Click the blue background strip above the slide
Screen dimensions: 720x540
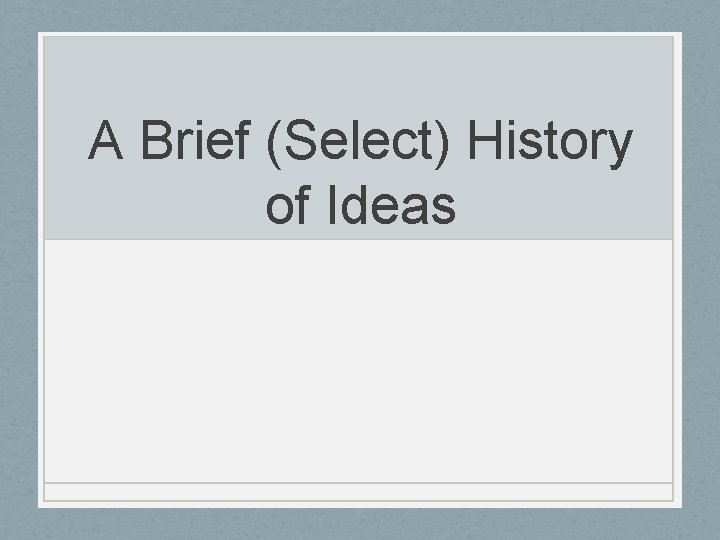(x=360, y=16)
